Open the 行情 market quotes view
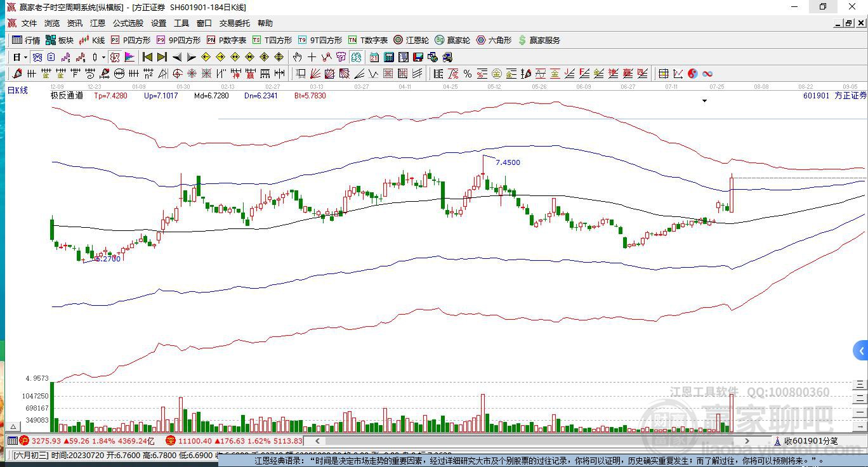Viewport: 868px width, 467px height. (x=26, y=40)
